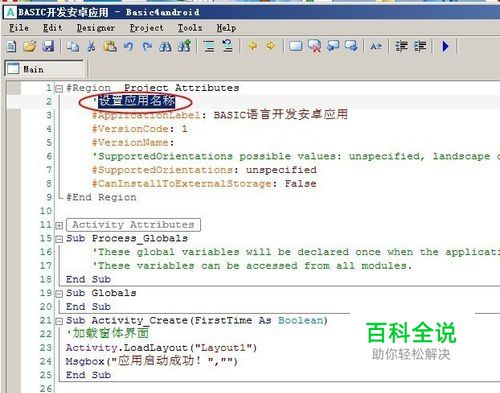Click Activity.LoadLayout("Layout1") line
This screenshot has height=393, width=500.
(x=162, y=348)
